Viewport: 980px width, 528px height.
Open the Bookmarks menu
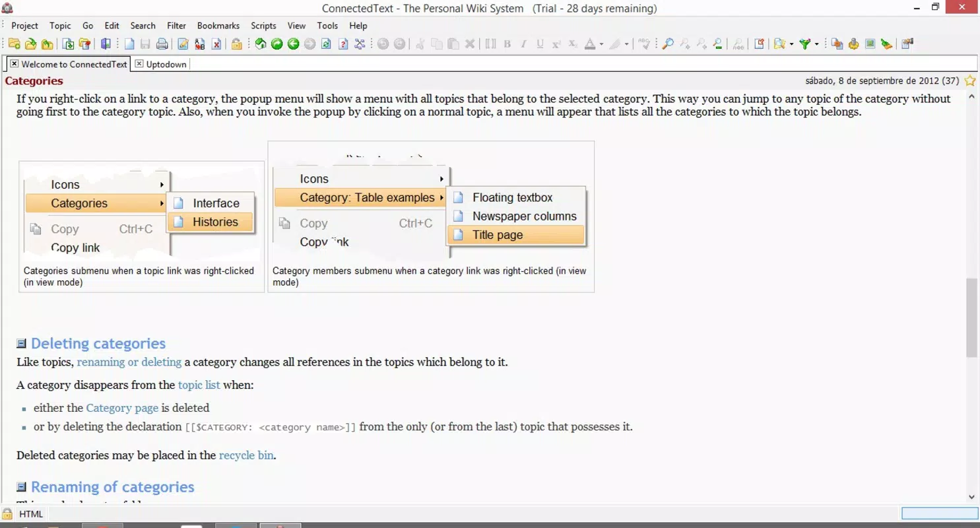click(x=218, y=26)
